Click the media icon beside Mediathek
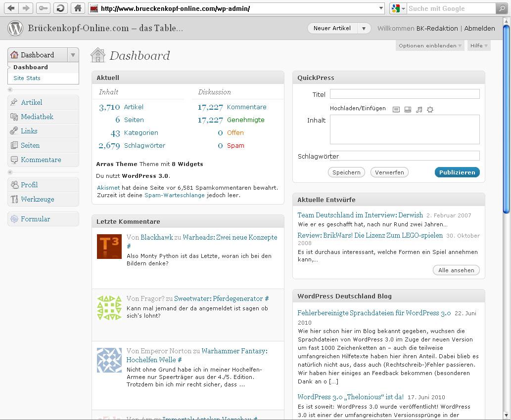Image resolution: width=511 pixels, height=420 pixels. 14,117
